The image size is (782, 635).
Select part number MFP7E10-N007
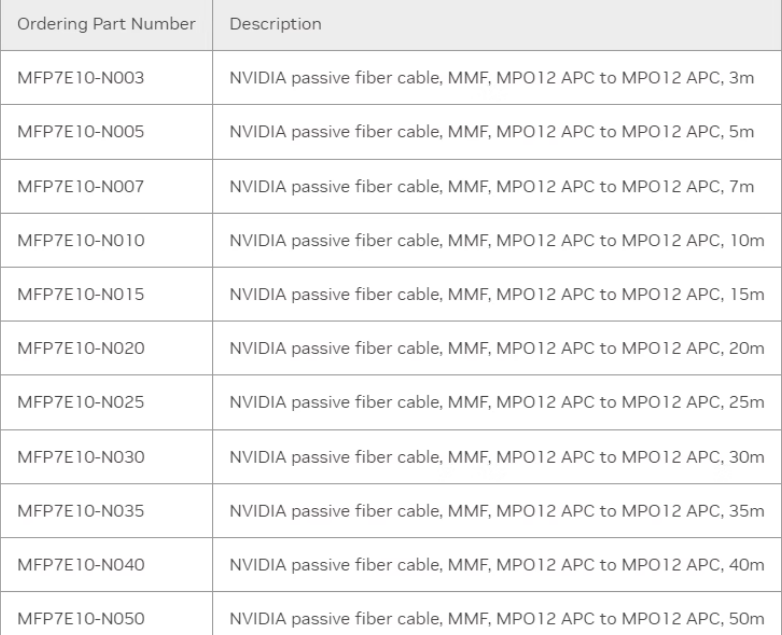(81, 187)
